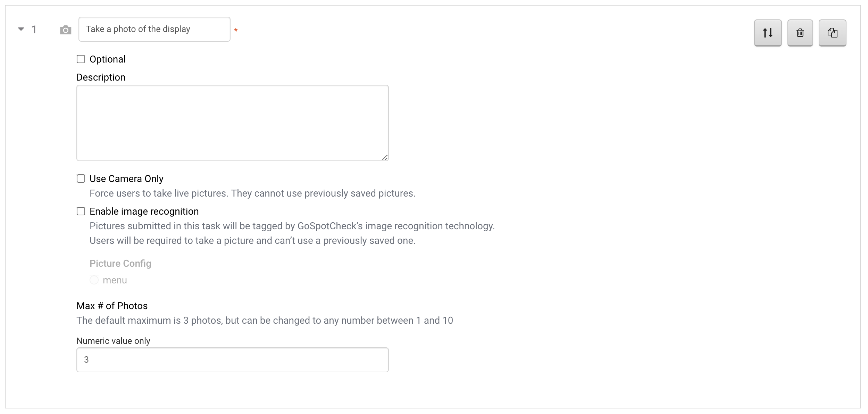Click the Description resize handle corner
Viewport: 868px width, 414px height.
385,157
